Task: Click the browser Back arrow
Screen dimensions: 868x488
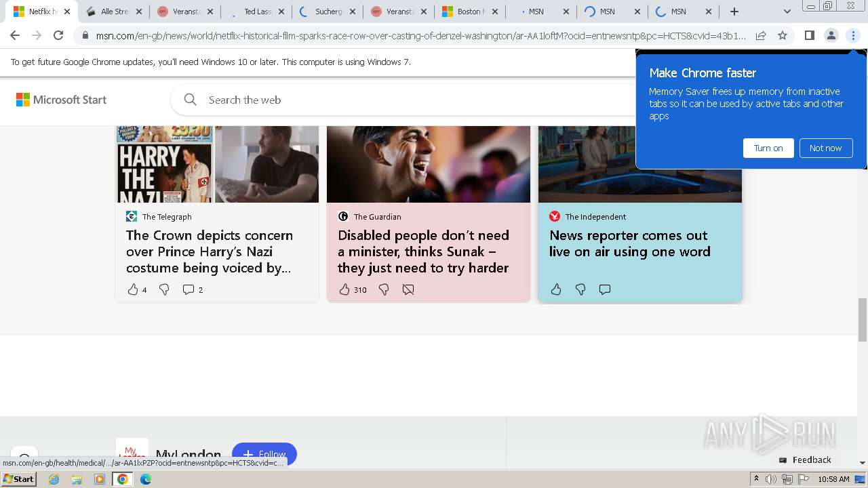Action: 15,35
